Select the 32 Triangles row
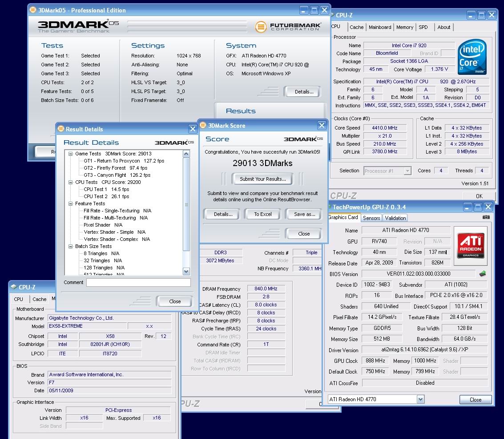Screen dimensions: 504x439 tap(103, 260)
